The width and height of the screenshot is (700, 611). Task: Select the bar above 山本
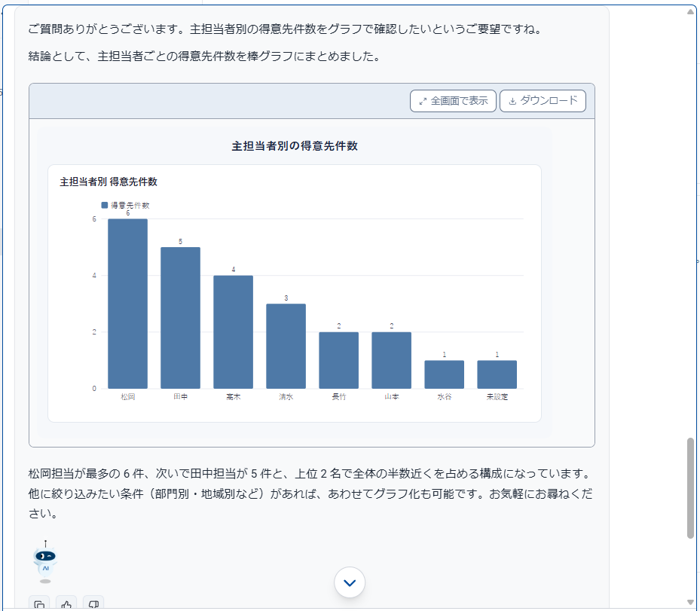[392, 360]
